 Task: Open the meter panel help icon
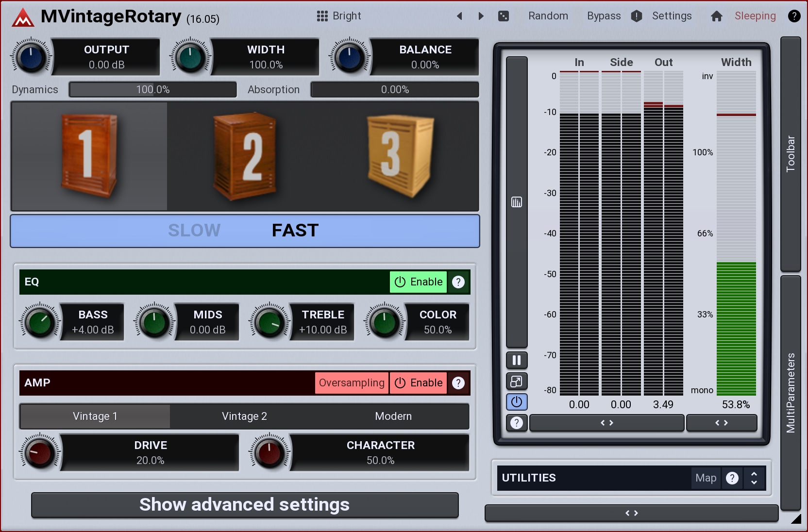tap(517, 423)
